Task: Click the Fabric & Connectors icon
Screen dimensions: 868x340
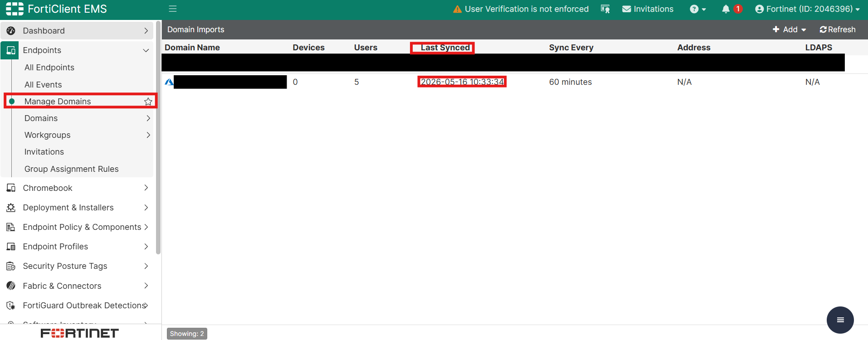Action: coord(11,286)
